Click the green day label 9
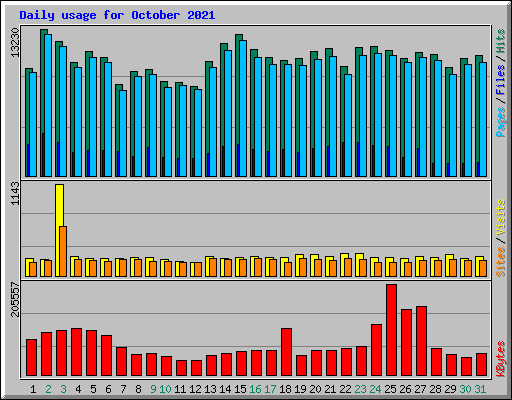 [153, 389]
